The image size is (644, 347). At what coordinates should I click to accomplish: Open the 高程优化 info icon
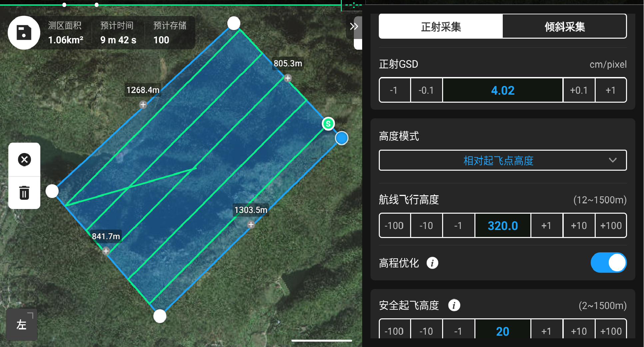click(432, 263)
